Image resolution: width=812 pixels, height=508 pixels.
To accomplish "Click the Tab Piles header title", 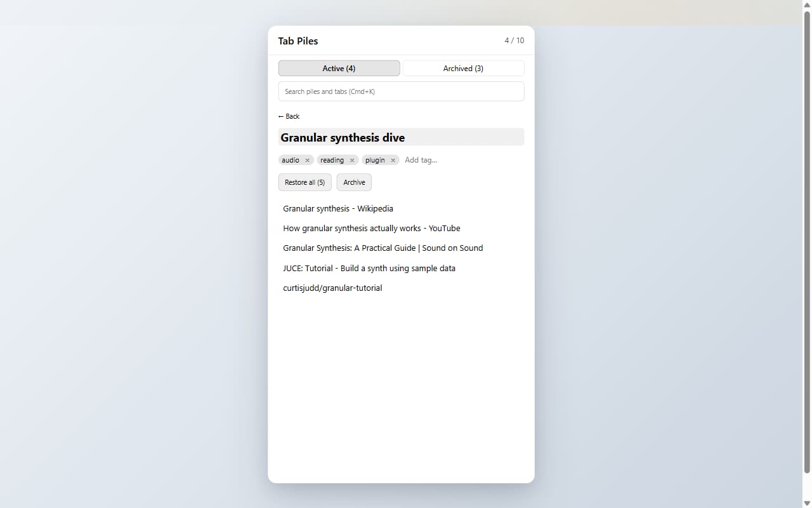I will [298, 41].
